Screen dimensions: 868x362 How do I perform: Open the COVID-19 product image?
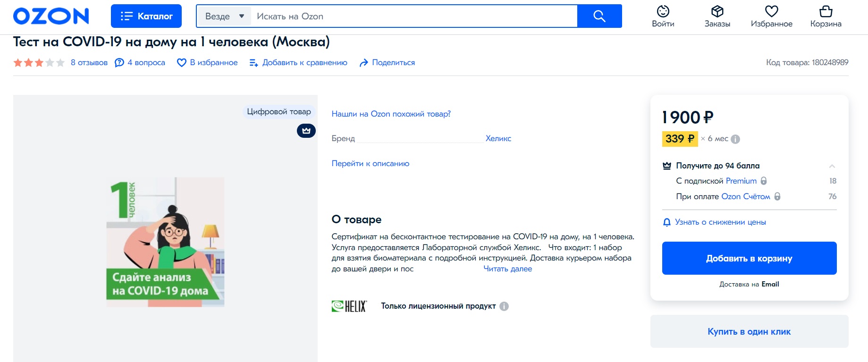click(165, 242)
